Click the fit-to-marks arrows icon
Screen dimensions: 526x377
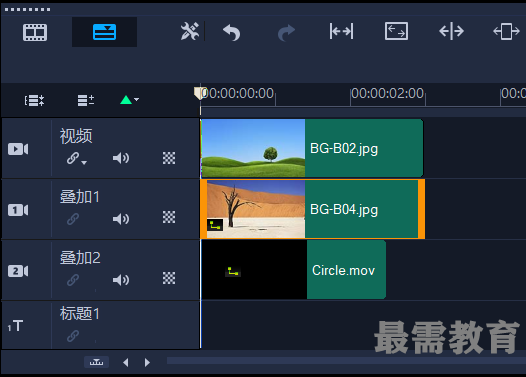[341, 32]
